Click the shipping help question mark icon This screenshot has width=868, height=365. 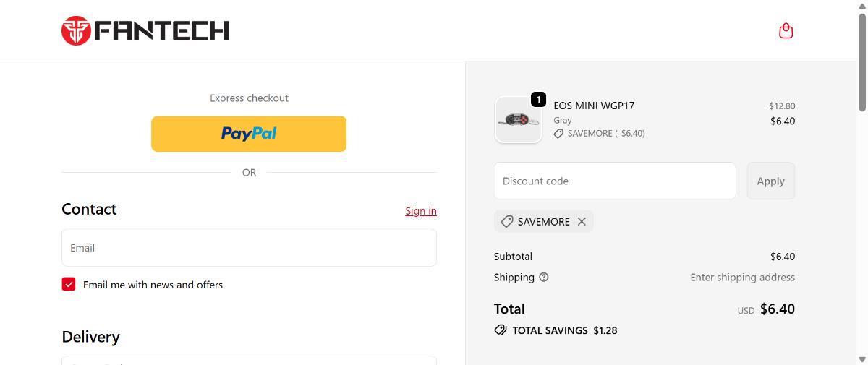tap(544, 277)
